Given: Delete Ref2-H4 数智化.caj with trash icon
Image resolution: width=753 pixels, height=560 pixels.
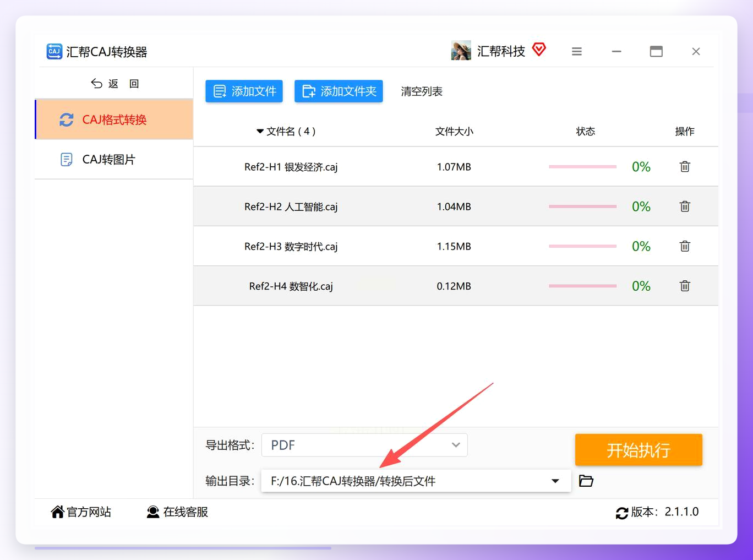Looking at the screenshot, I should click(x=685, y=286).
